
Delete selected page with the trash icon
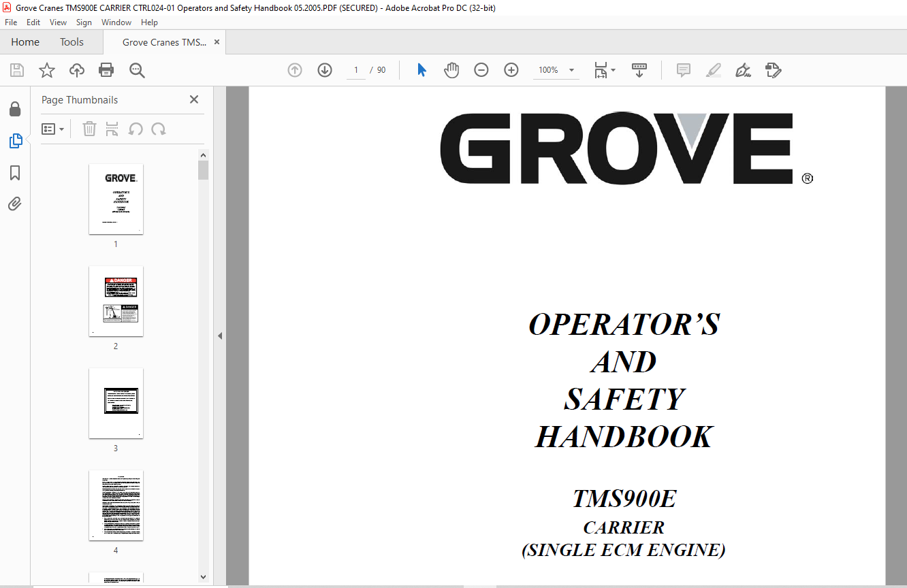89,129
